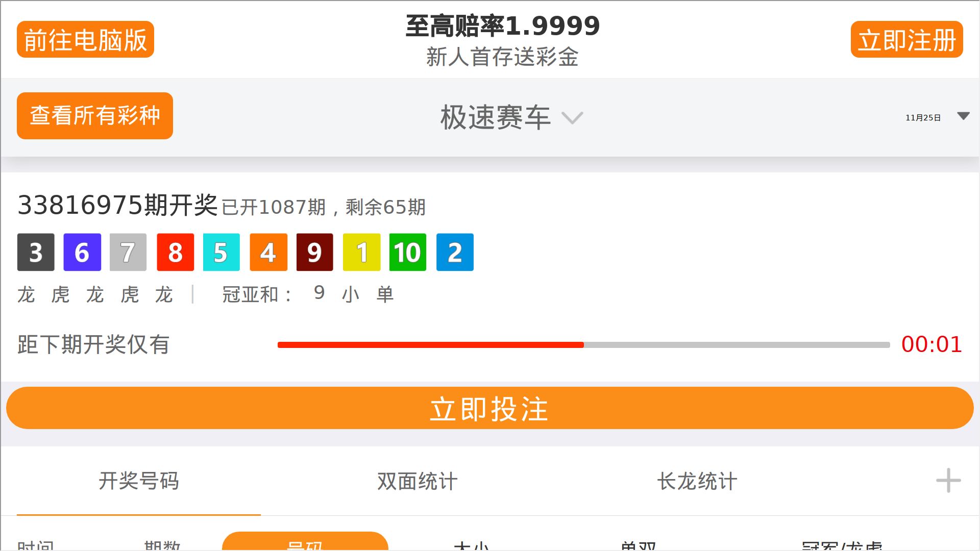Click the red number 8 ball
980x551 pixels.
pyautogui.click(x=175, y=252)
